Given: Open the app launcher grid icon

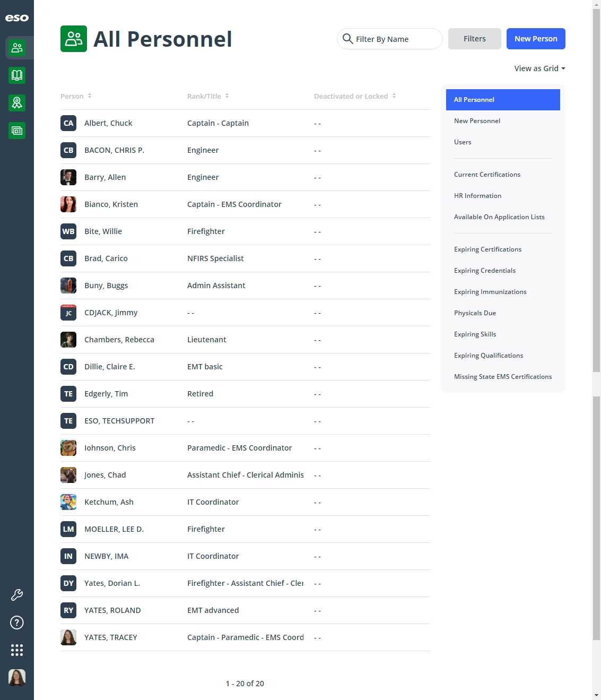Looking at the screenshot, I should pyautogui.click(x=17, y=650).
